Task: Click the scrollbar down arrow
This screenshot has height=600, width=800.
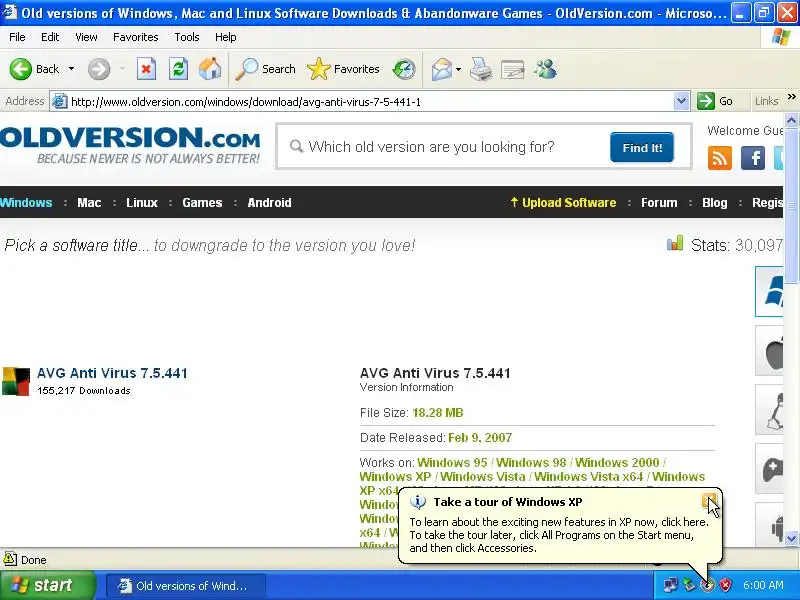Action: (x=791, y=538)
